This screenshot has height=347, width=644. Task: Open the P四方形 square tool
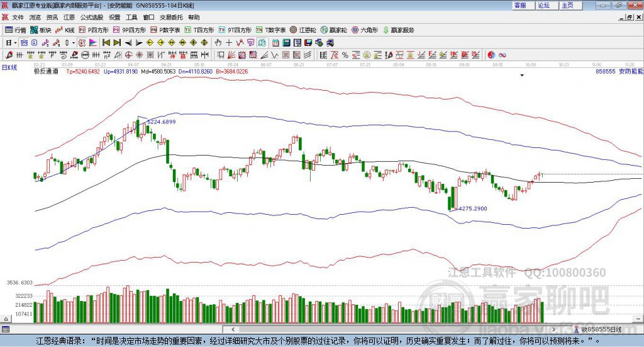coord(93,30)
